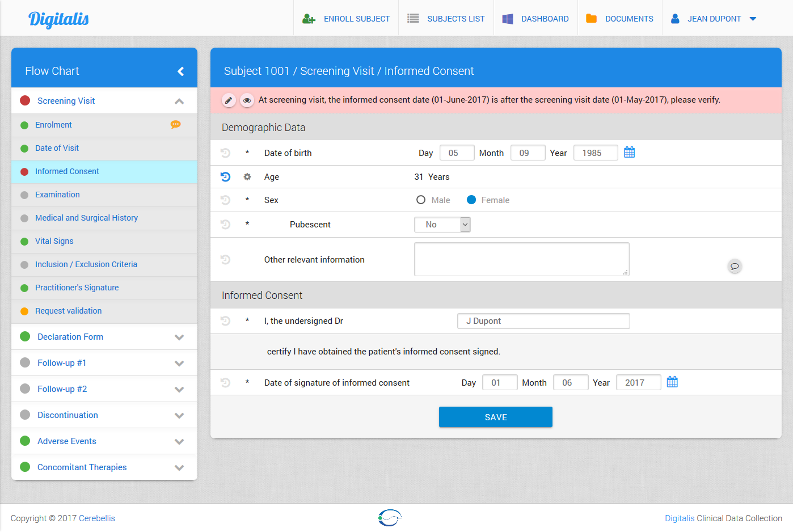Click the Digitalis logo

[58, 19]
